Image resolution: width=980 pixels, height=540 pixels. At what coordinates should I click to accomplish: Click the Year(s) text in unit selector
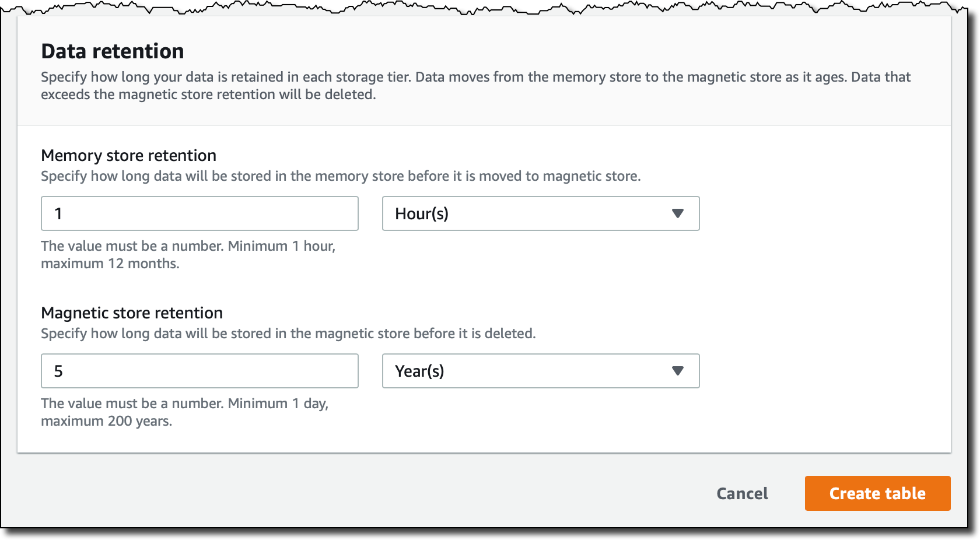coord(419,371)
